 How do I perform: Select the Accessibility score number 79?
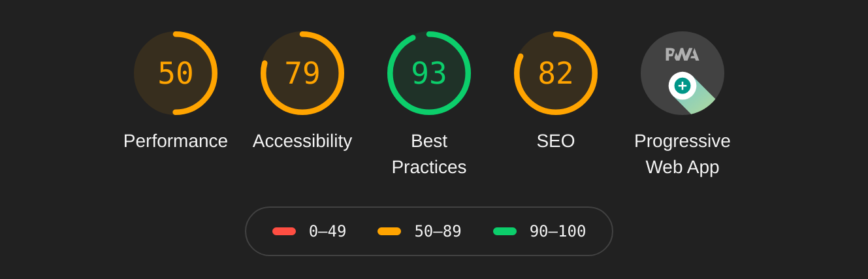302,73
